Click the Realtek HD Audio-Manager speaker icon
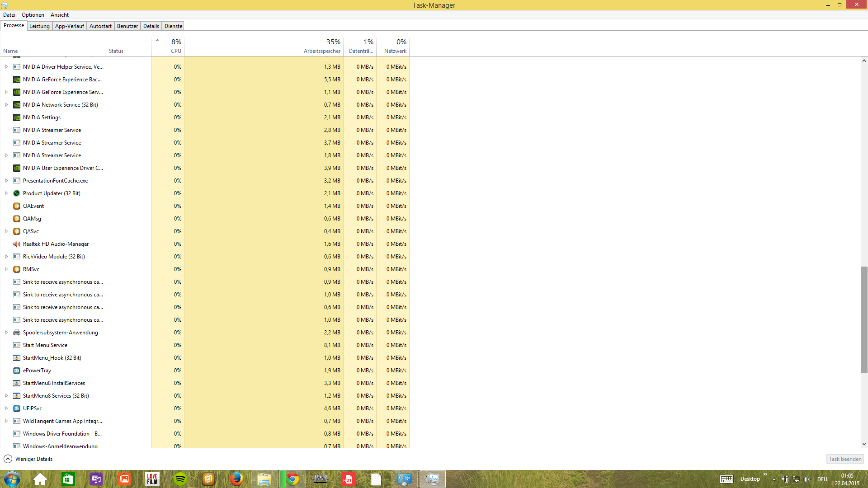This screenshot has height=488, width=868. click(x=17, y=244)
